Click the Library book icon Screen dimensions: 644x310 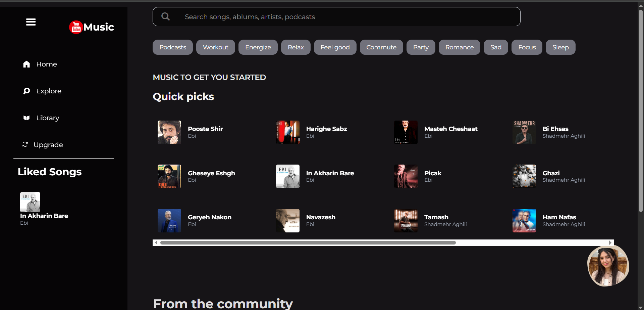(x=26, y=118)
